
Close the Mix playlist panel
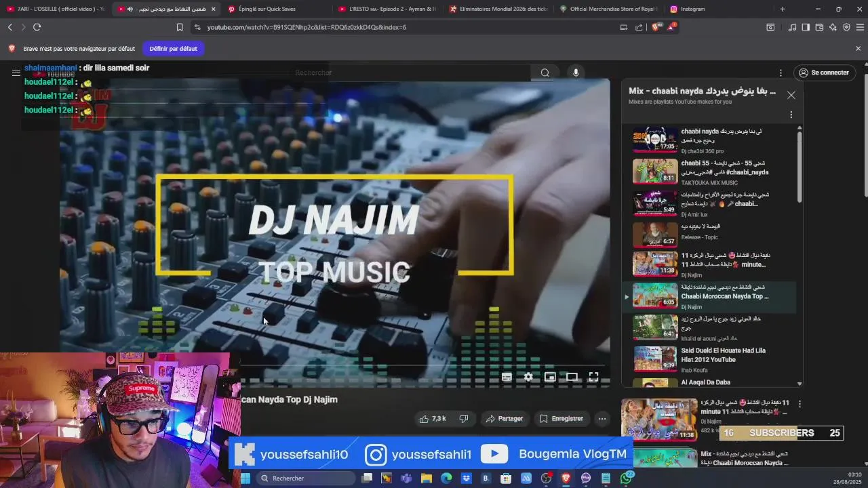tap(791, 95)
